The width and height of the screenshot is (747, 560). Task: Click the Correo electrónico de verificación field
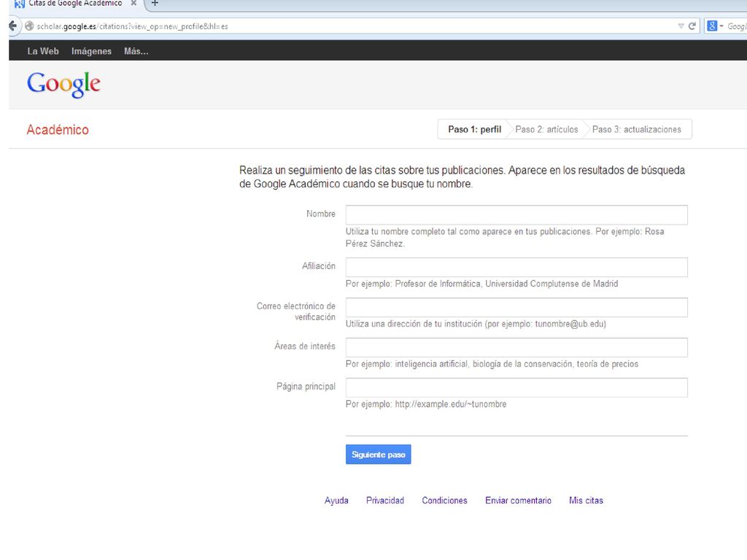(x=516, y=307)
